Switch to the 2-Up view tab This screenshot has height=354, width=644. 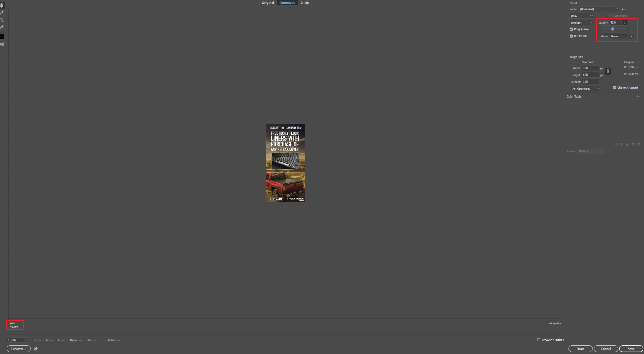tap(305, 3)
